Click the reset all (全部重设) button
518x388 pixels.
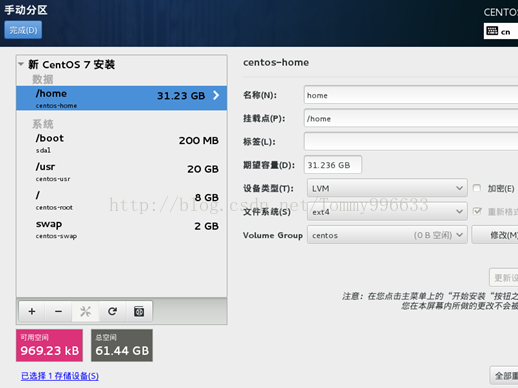(504, 375)
